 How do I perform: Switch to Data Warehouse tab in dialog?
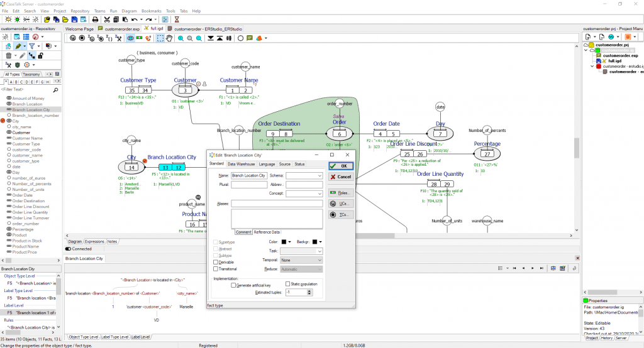click(241, 164)
